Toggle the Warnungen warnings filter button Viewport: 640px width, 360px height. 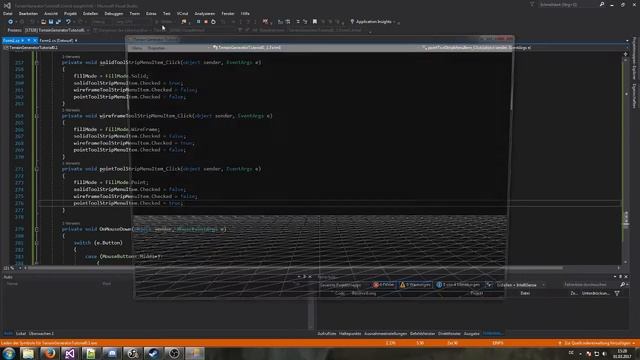point(415,285)
